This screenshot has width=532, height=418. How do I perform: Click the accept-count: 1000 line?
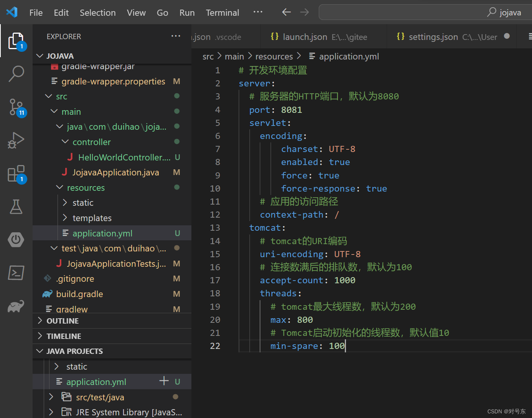[x=308, y=280]
